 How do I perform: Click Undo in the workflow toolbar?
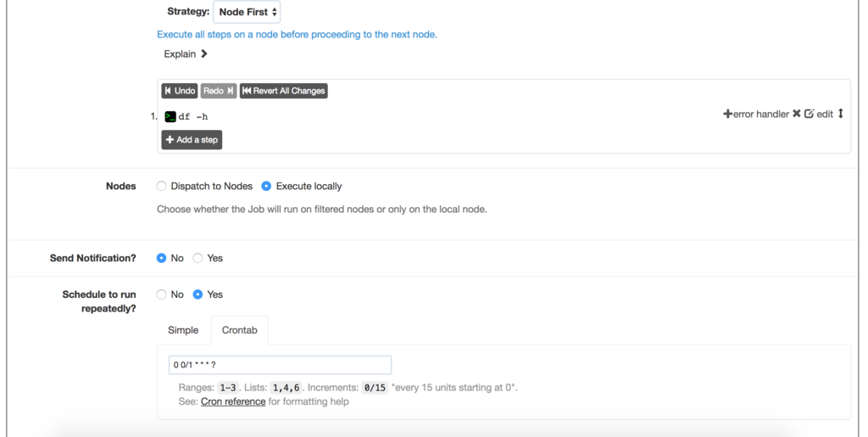pos(180,91)
